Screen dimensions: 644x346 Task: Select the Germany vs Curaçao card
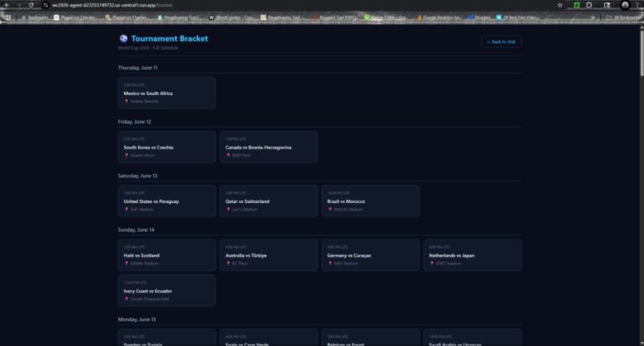tap(371, 255)
